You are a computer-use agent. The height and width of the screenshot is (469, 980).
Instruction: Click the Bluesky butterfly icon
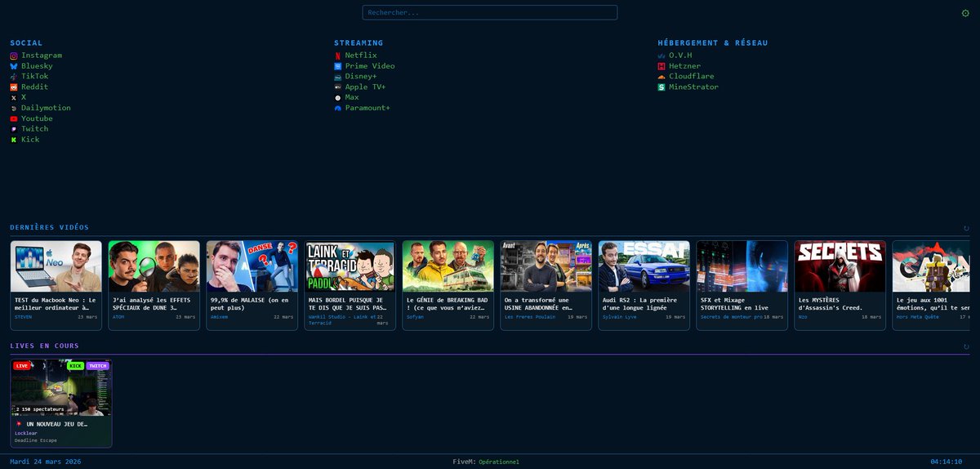(x=14, y=66)
